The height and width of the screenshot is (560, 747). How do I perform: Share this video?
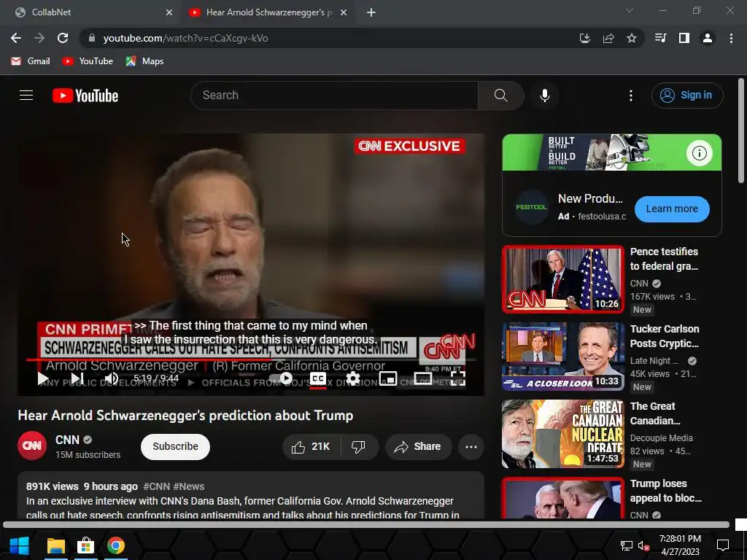[x=418, y=447]
